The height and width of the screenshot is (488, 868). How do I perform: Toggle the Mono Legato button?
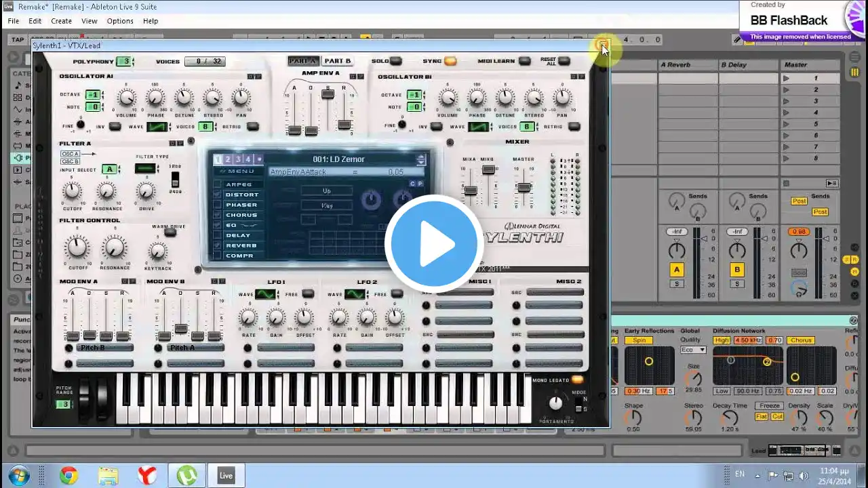point(577,380)
